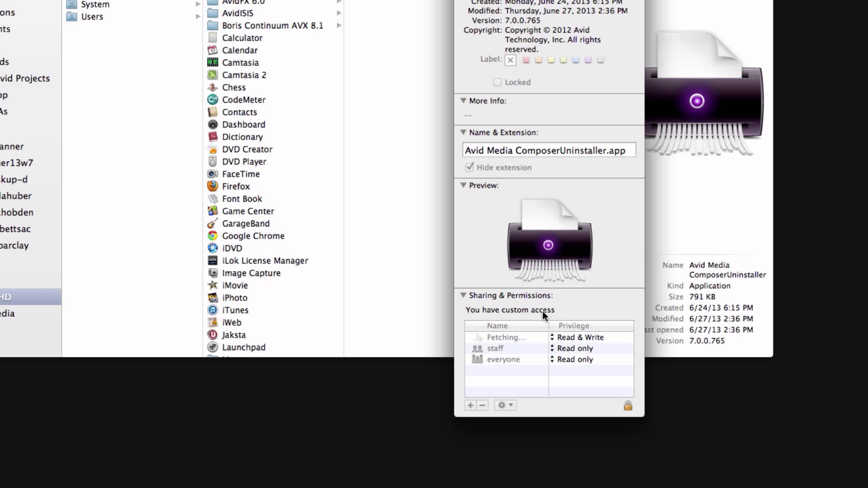Toggle the Hide extension checkbox
The height and width of the screenshot is (488, 868).
click(x=469, y=167)
